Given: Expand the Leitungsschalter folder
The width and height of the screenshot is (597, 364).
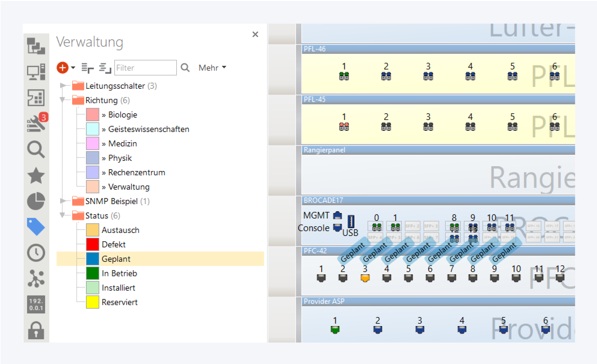Looking at the screenshot, I should [62, 86].
